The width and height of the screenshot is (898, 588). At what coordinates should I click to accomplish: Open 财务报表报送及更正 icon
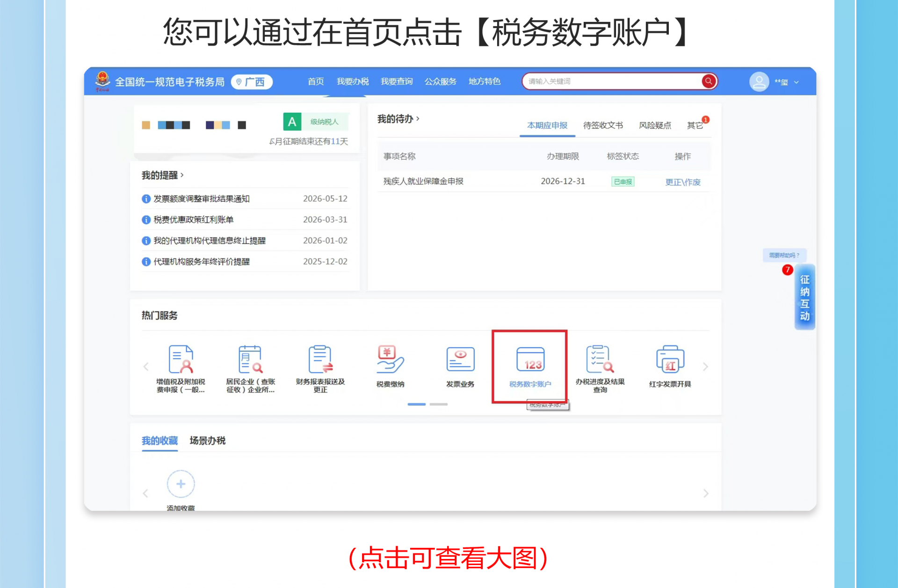pos(320,358)
